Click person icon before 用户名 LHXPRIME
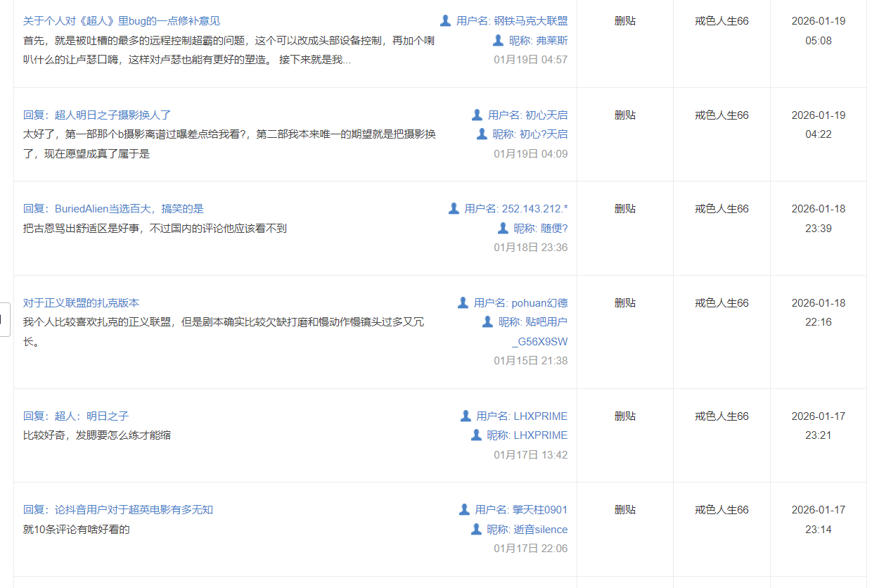 [x=466, y=416]
